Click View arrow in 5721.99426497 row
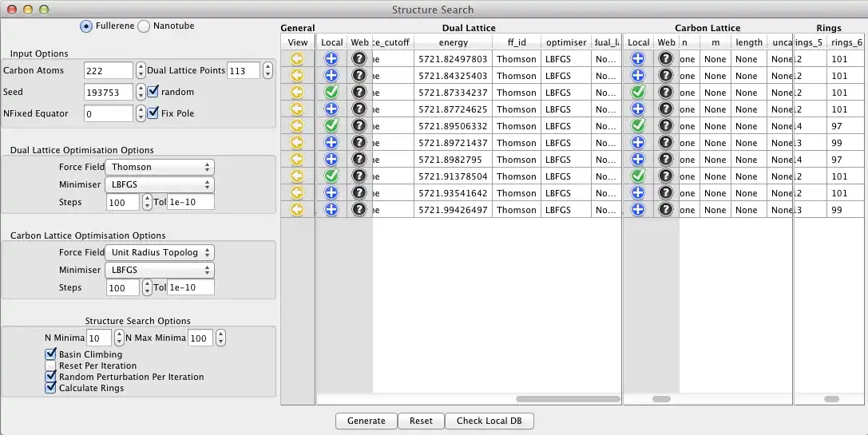This screenshot has height=435, width=868. (x=297, y=210)
